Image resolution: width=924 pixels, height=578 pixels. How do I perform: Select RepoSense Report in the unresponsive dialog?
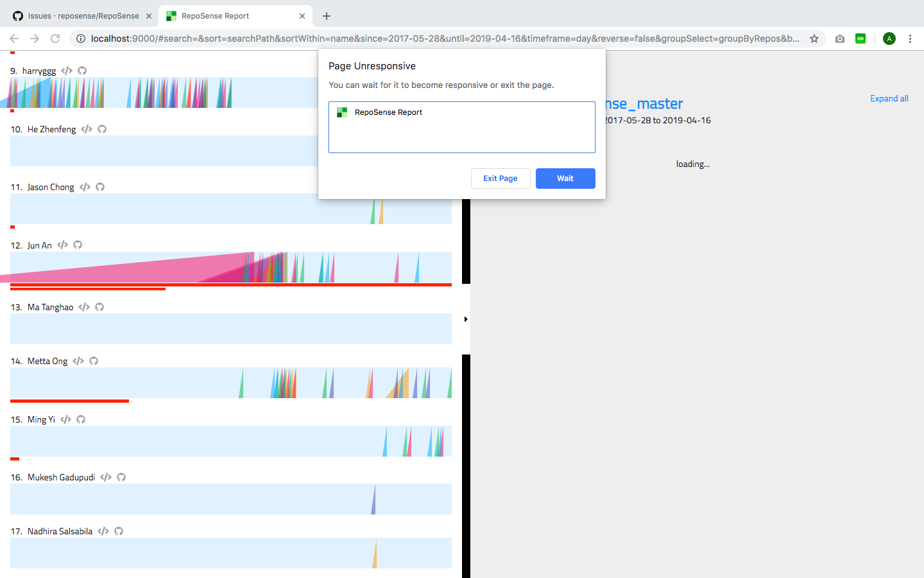pos(461,127)
